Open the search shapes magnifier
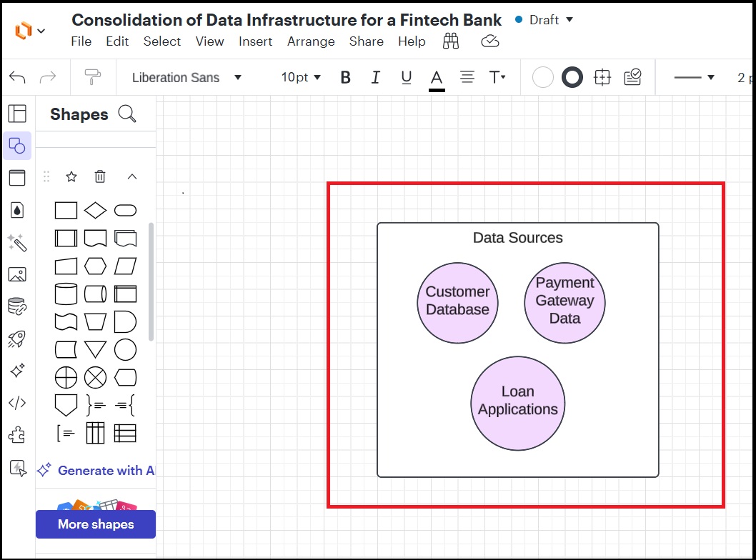Screen dimensions: 756x560 pos(127,114)
